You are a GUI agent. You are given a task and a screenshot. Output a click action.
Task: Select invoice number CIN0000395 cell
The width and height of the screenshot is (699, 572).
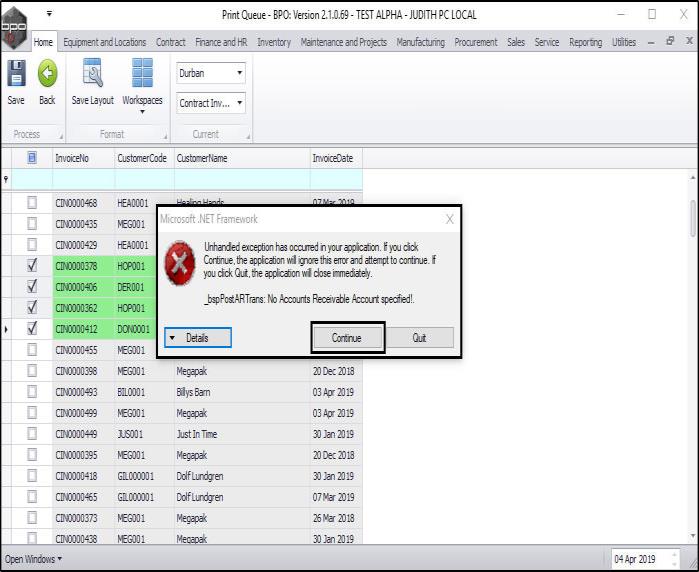point(83,455)
